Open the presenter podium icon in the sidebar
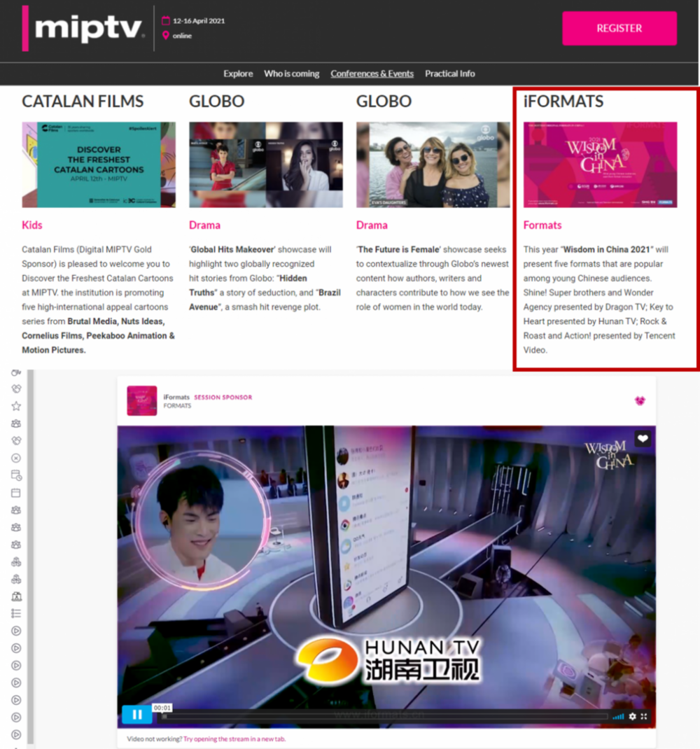This screenshot has height=749, width=700. click(x=16, y=596)
